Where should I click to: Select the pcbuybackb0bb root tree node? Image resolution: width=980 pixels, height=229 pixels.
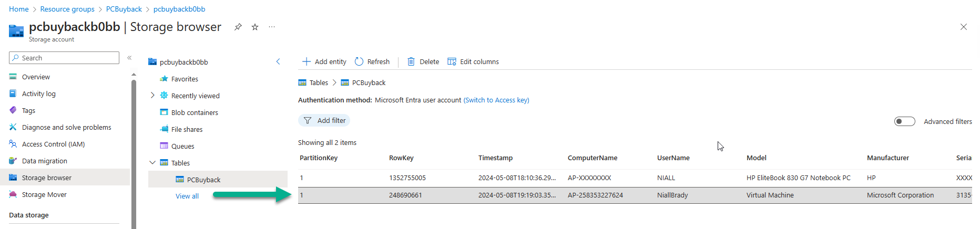pyautogui.click(x=183, y=62)
